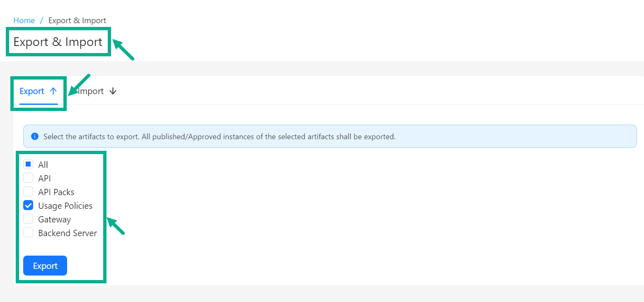Click the 'Export & Import' page heading
The width and height of the screenshot is (644, 302).
coord(58,42)
